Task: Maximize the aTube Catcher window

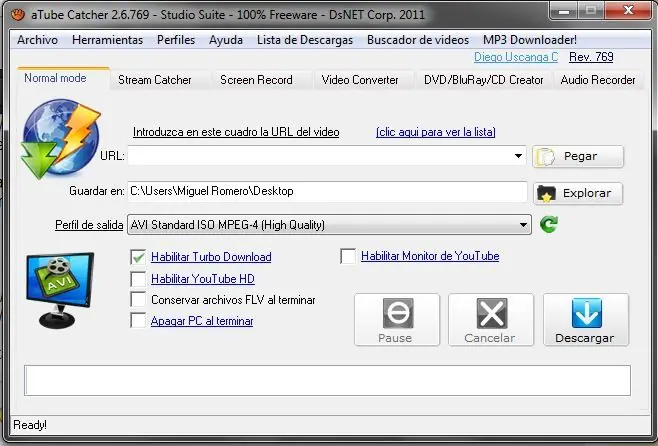Action: 591,11
